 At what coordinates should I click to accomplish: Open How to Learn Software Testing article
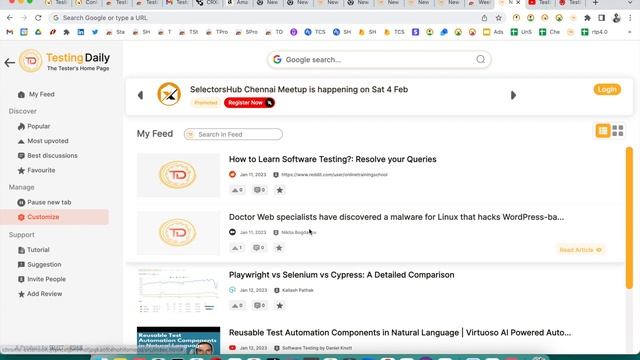pyautogui.click(x=332, y=159)
